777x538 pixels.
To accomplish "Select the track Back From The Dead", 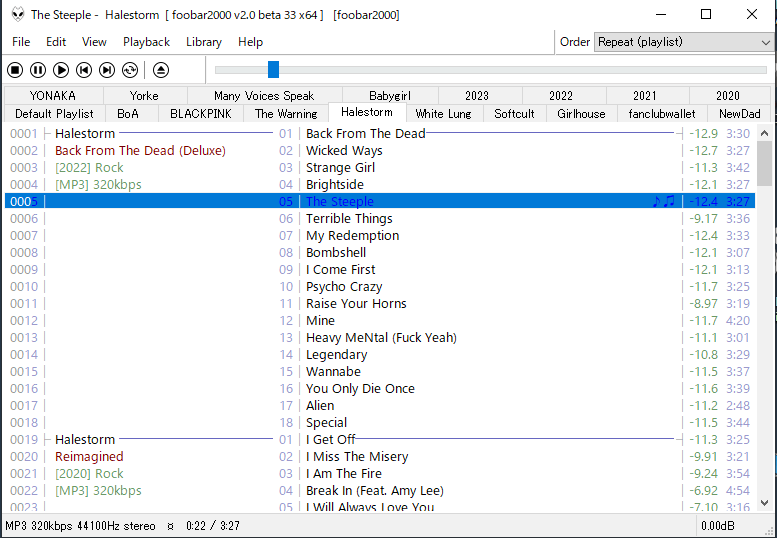I will pos(365,134).
